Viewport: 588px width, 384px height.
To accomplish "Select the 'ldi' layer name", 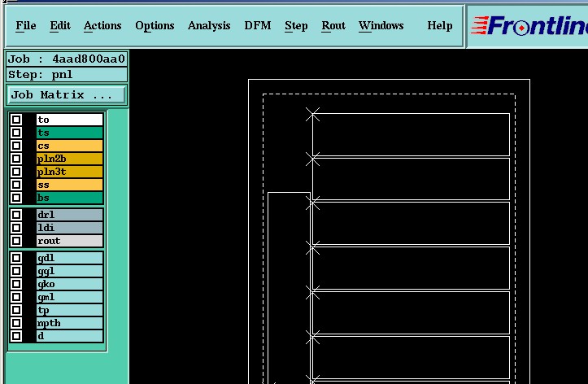I will (70, 228).
